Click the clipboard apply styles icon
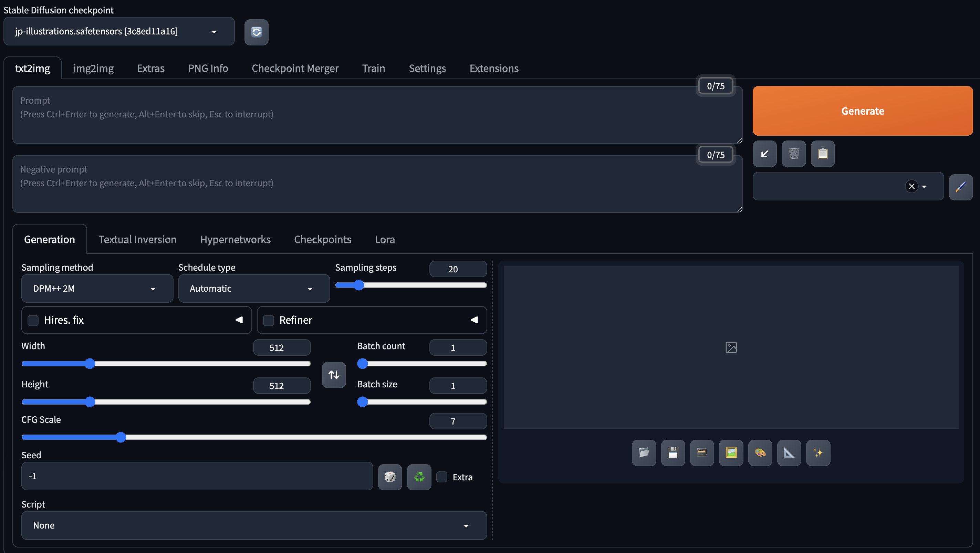 823,154
